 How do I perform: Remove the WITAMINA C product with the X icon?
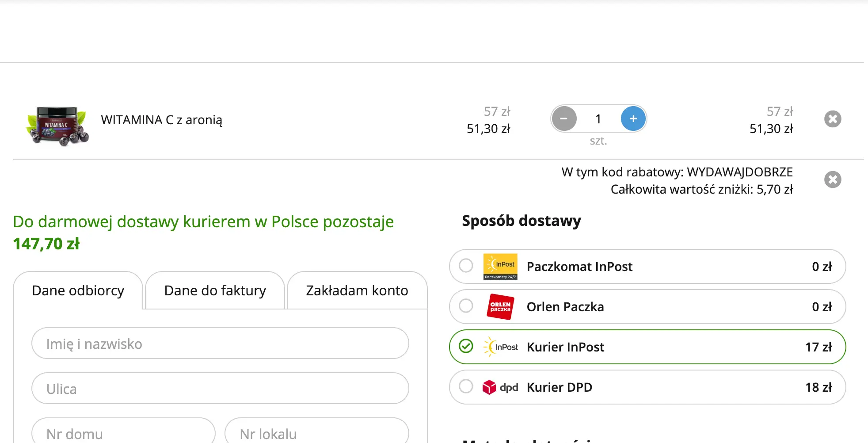(x=833, y=118)
